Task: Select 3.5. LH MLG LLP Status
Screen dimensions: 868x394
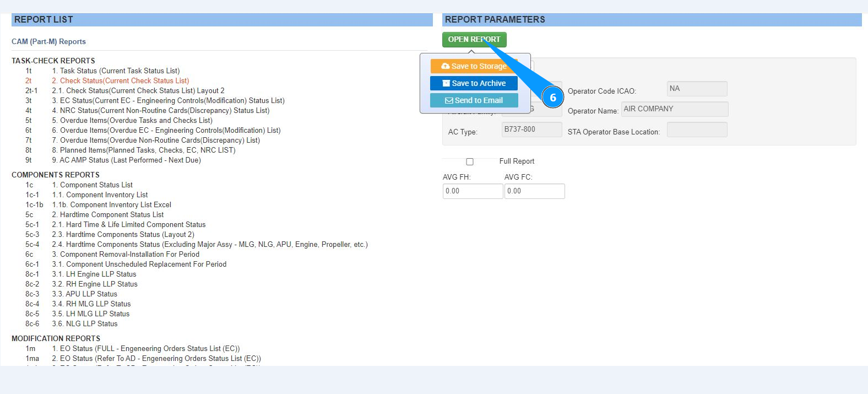Action: click(91, 314)
